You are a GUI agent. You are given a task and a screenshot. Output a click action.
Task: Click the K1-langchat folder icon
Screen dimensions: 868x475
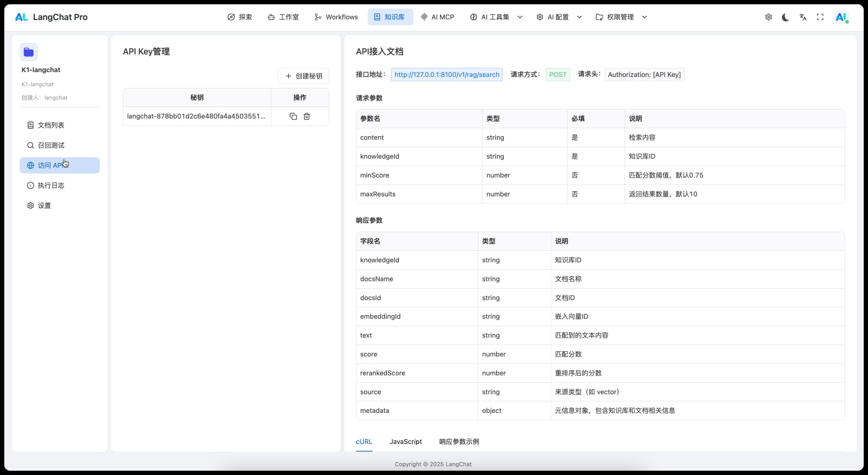(x=29, y=52)
